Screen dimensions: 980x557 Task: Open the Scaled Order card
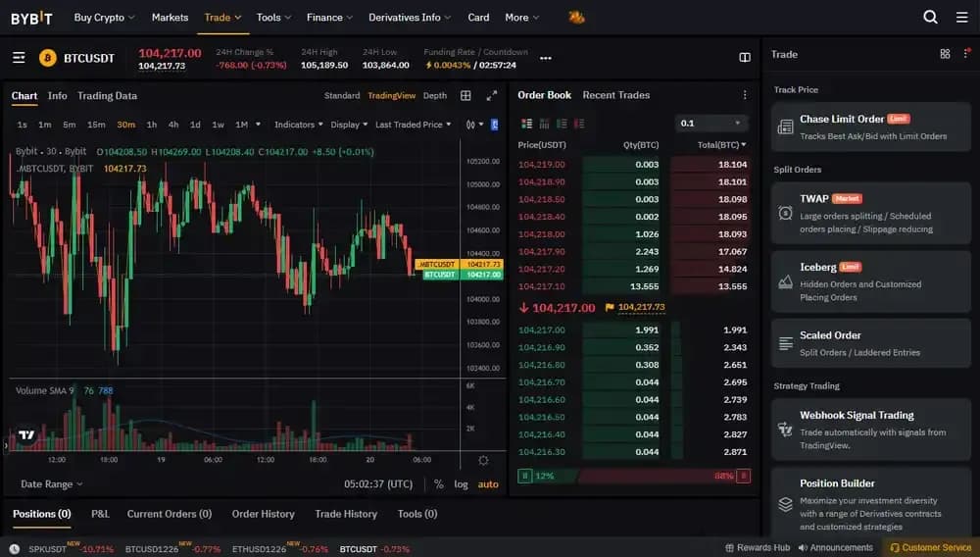tap(870, 343)
